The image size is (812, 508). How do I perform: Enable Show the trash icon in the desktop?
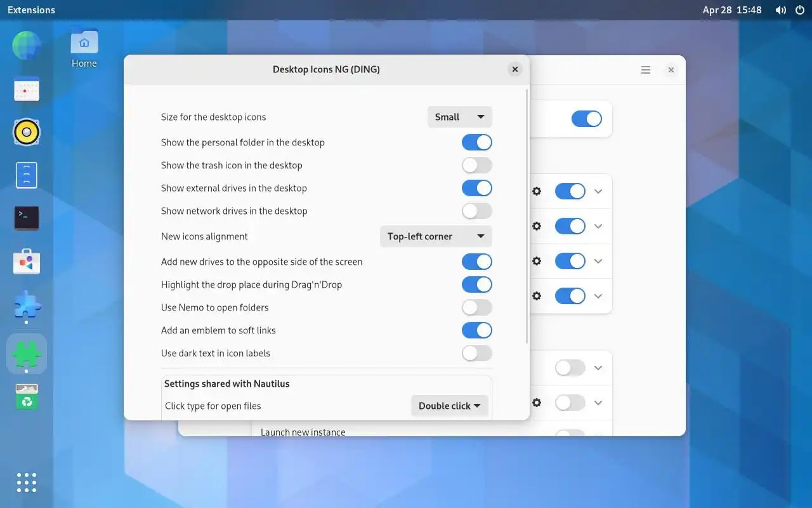pyautogui.click(x=477, y=165)
